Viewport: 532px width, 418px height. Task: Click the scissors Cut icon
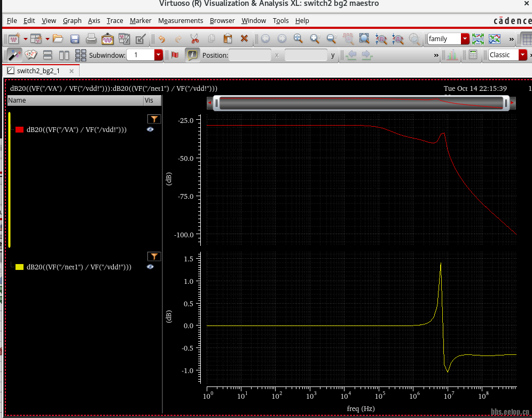[x=194, y=39]
